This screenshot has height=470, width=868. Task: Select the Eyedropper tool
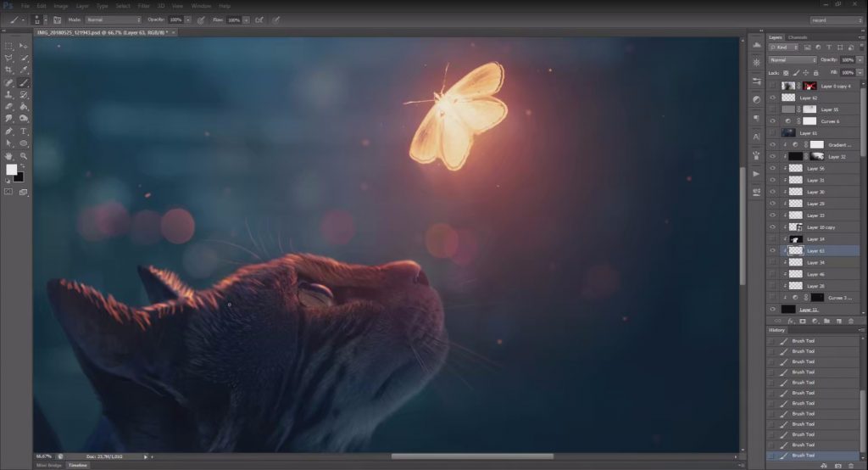[23, 70]
